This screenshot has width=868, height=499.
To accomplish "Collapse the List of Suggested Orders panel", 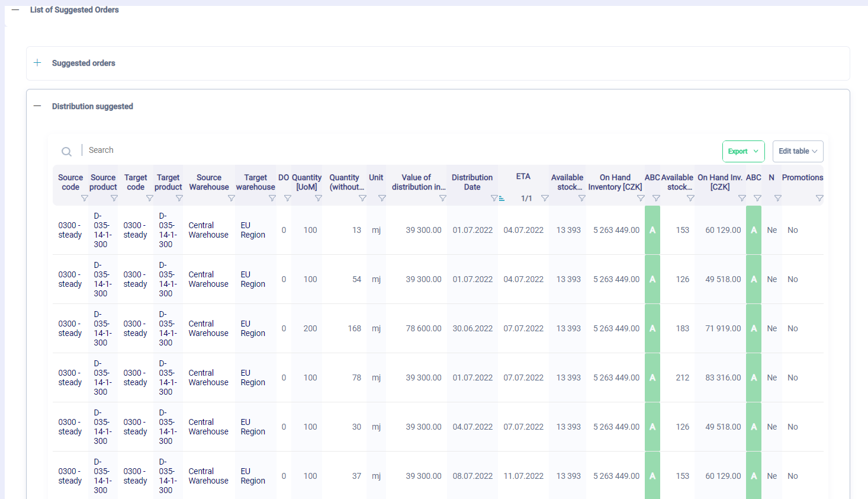I will [x=15, y=10].
